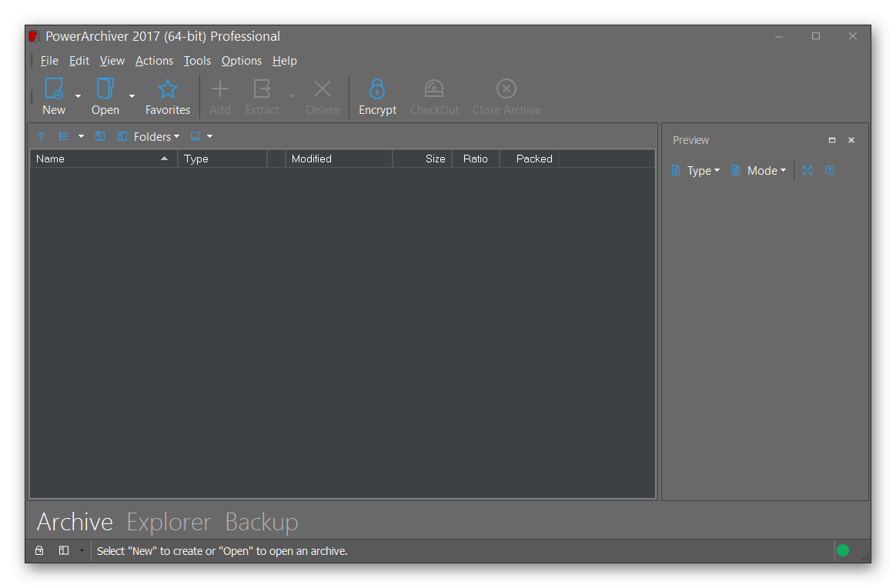Image resolution: width=896 pixels, height=588 pixels.
Task: Click the help question mark in Preview
Action: 830,171
